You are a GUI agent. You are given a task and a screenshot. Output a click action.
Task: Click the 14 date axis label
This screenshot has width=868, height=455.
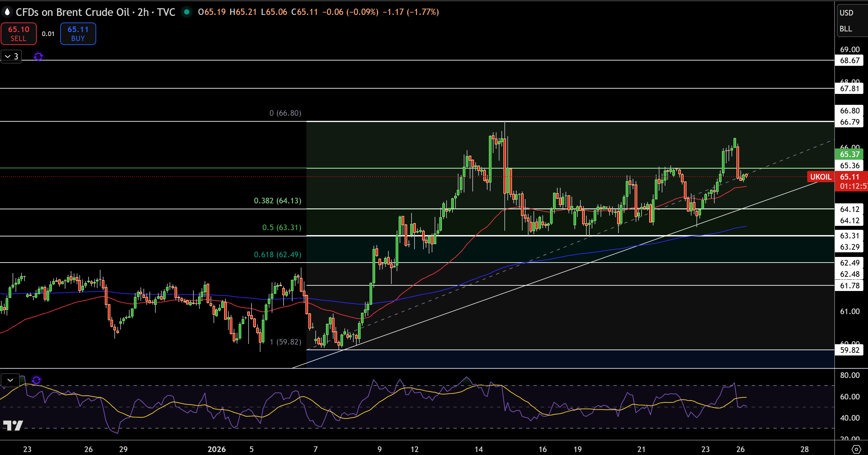click(x=479, y=449)
